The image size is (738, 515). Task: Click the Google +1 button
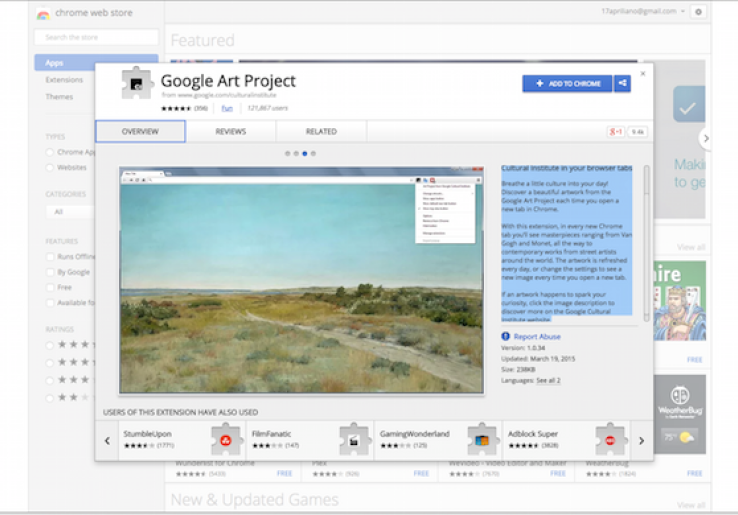coord(616,132)
